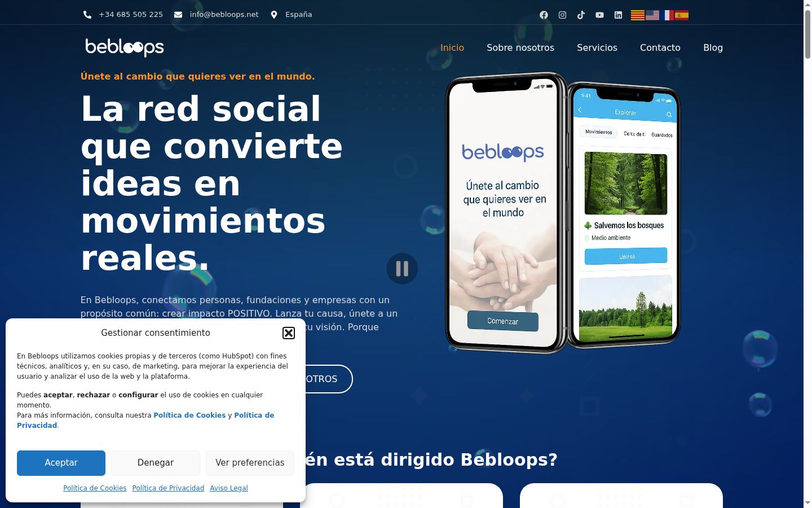Click the partially hidden OTROS outlined button
812x508 pixels.
pos(329,379)
